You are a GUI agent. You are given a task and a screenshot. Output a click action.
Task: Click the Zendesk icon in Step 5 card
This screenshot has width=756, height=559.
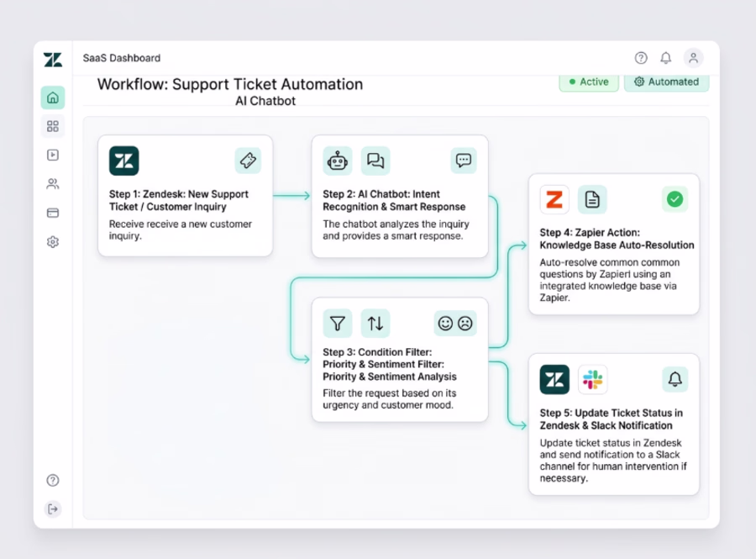[554, 380]
